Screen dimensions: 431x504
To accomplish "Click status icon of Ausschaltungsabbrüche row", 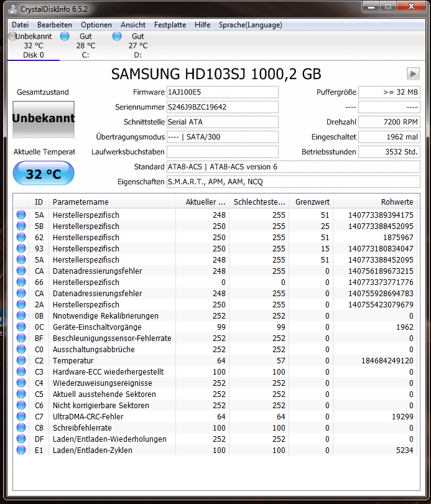I will pyautogui.click(x=21, y=350).
